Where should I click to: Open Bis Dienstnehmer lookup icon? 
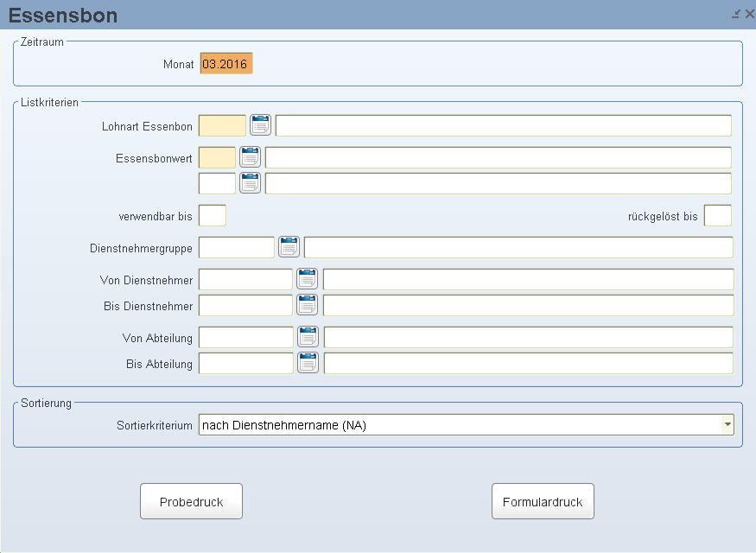click(307, 305)
